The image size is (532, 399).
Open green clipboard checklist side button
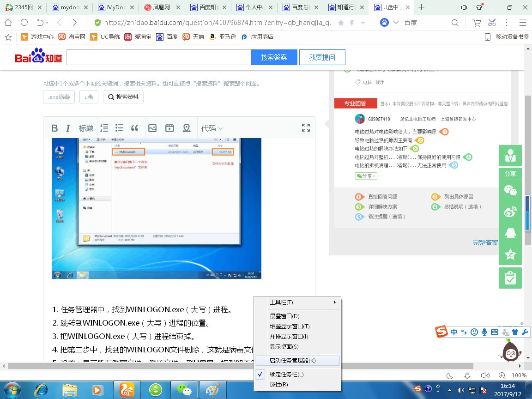point(510,278)
